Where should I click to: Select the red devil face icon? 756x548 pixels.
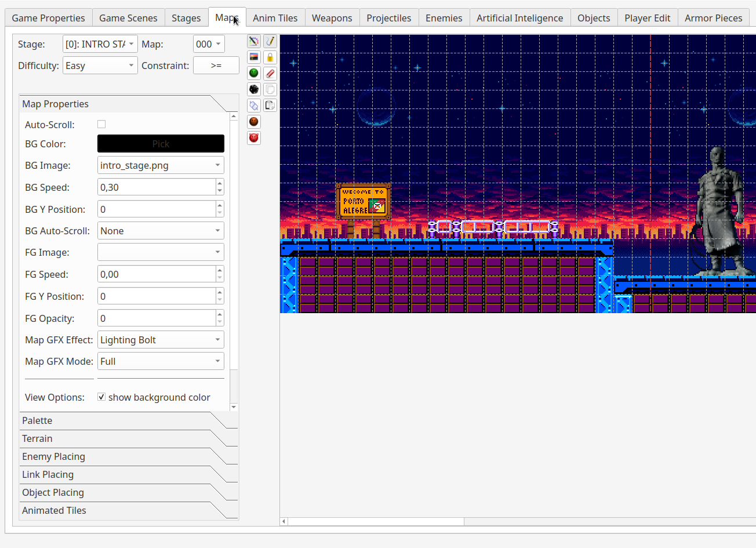(x=254, y=138)
